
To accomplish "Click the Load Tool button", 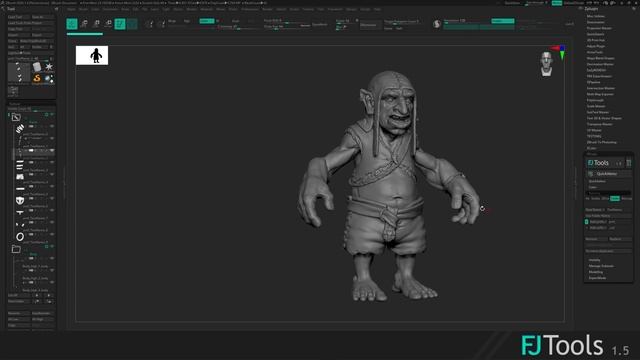I will [x=18, y=17].
